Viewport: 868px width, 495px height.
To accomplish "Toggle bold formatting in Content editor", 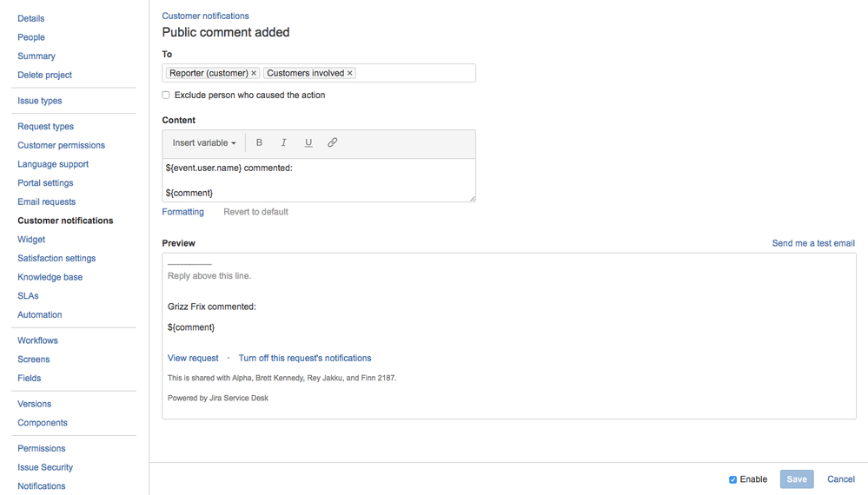I will point(259,142).
